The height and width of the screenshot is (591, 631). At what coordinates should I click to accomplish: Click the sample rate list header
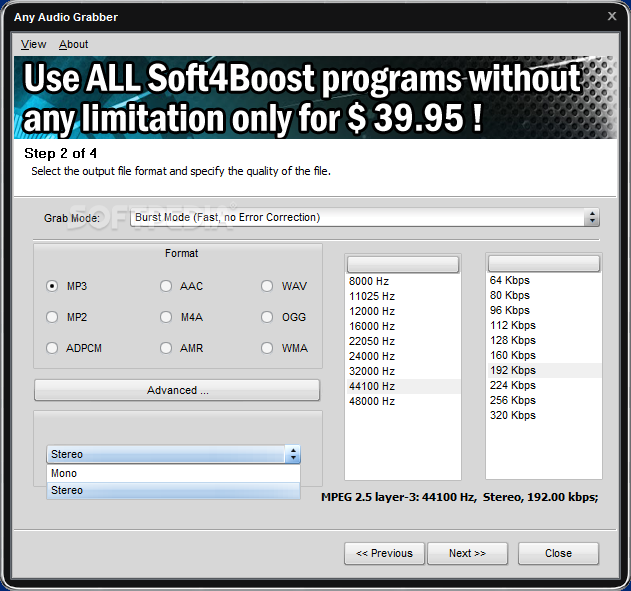click(403, 264)
